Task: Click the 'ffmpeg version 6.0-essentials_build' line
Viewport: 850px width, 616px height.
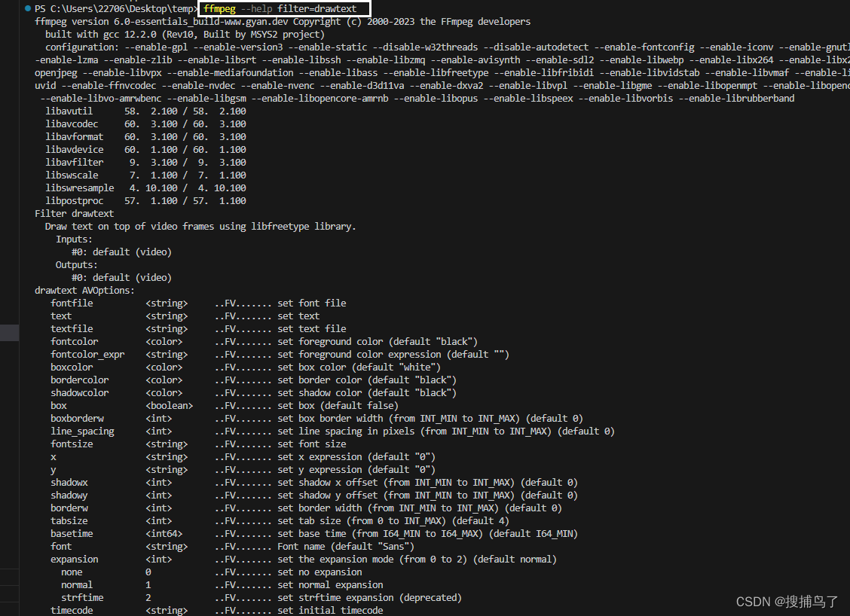Action: (x=283, y=22)
